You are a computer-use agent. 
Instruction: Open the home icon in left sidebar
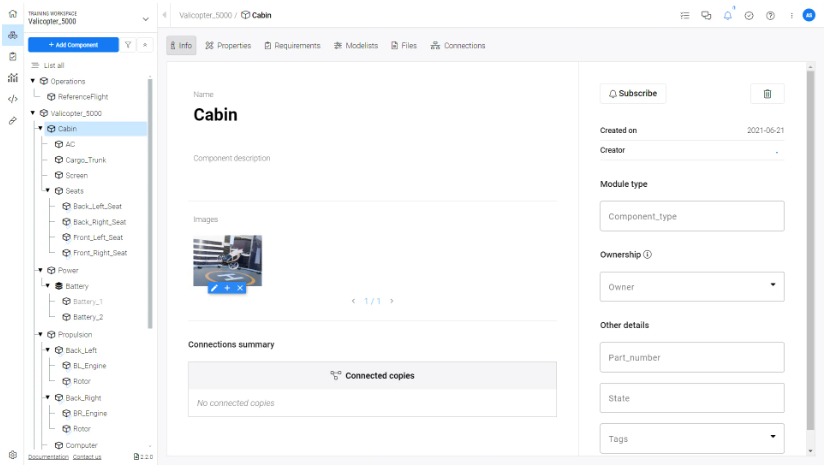pyautogui.click(x=13, y=14)
